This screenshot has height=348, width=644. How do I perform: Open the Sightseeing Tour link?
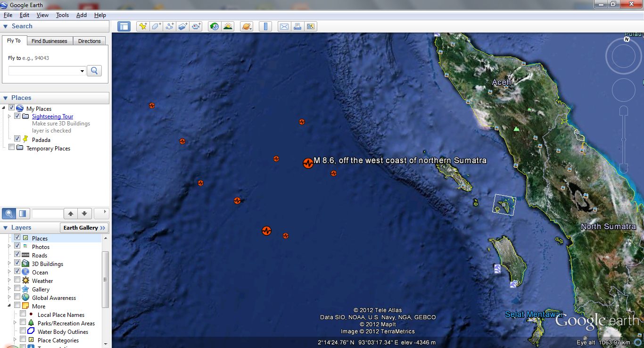click(x=53, y=116)
